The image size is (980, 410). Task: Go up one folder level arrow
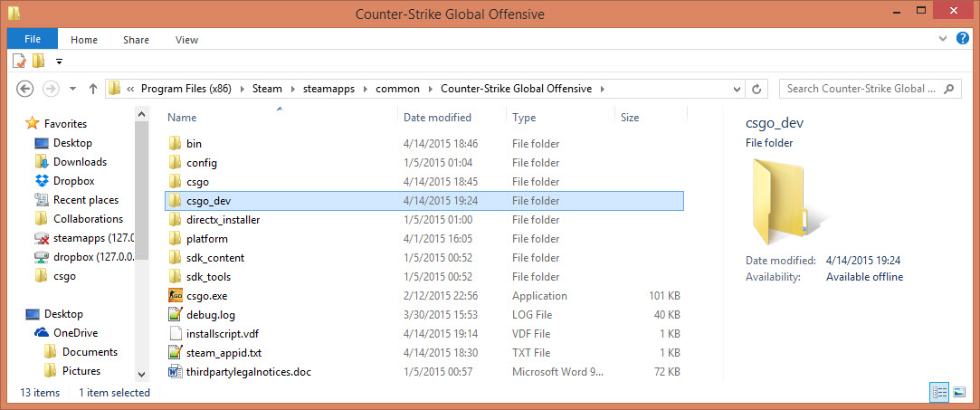(x=93, y=89)
